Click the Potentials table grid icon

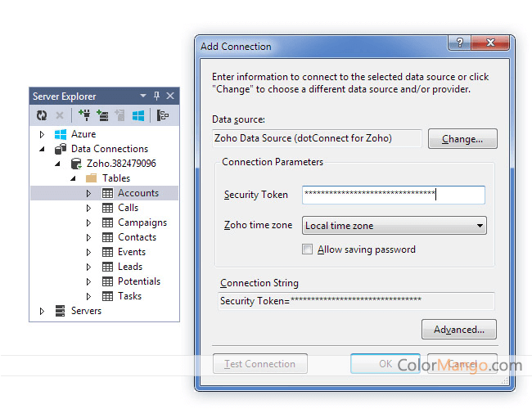[x=107, y=281]
